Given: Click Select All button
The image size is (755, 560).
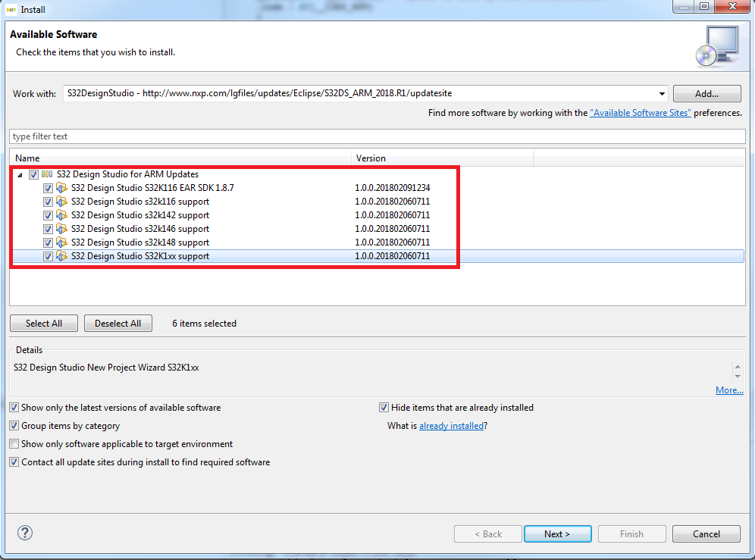Looking at the screenshot, I should (44, 323).
